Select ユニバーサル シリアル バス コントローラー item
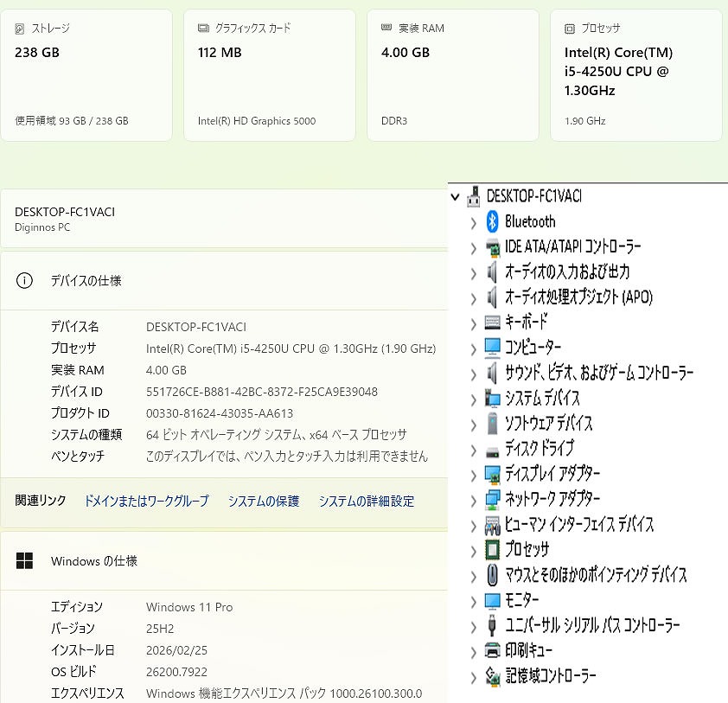The width and height of the screenshot is (728, 703). [x=592, y=625]
